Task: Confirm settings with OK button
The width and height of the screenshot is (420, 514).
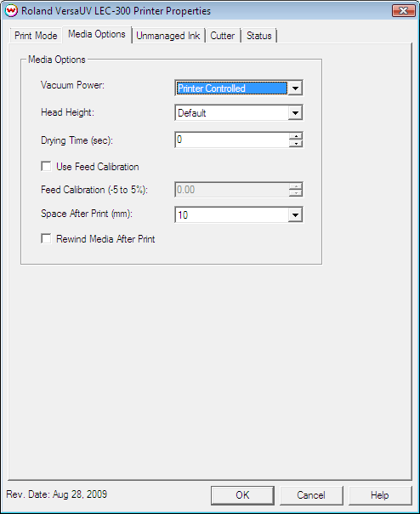Action: [242, 495]
